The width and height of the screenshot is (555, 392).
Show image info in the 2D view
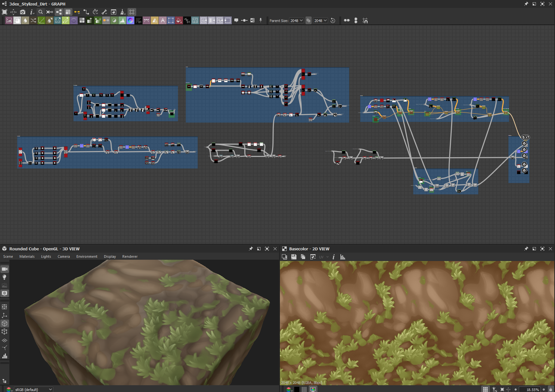tap(334, 257)
